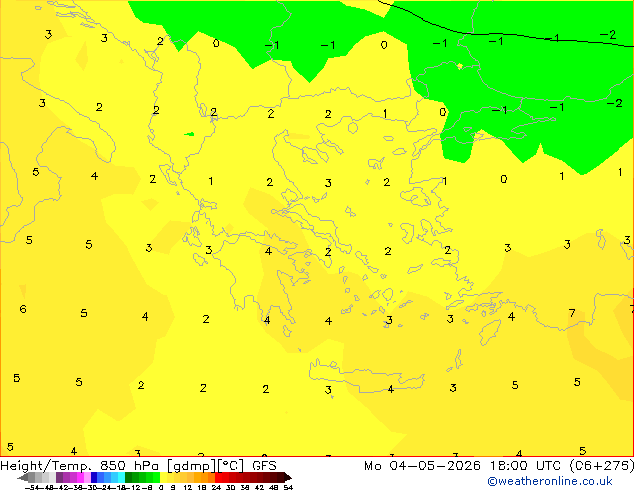Click the dark maroon right arrow end of the color scale
The image size is (634, 490).
[288, 477]
